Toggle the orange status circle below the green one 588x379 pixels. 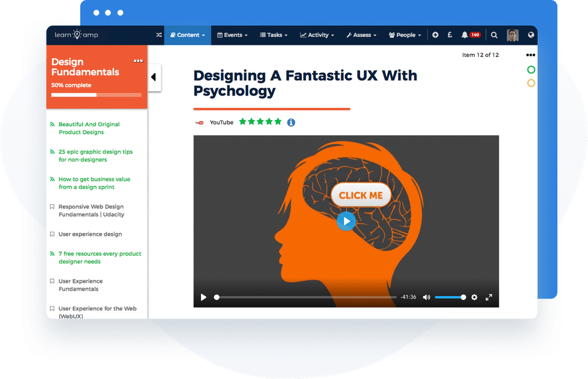(x=531, y=83)
